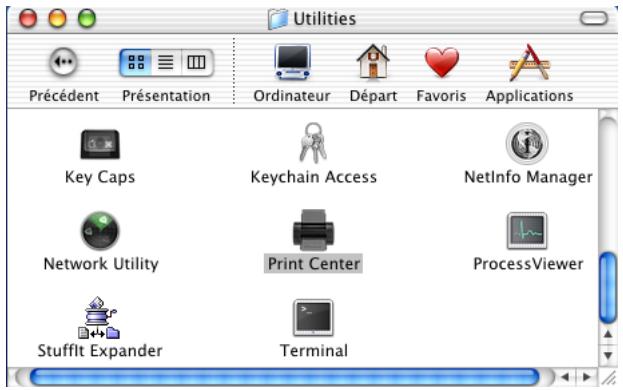
Task: Click the window resize grip corner
Action: [x=608, y=377]
